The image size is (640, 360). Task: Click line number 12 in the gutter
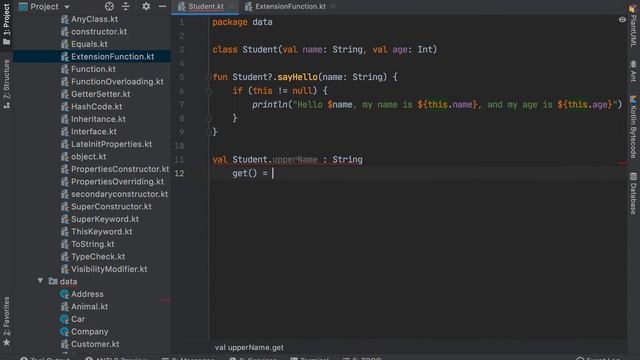179,173
